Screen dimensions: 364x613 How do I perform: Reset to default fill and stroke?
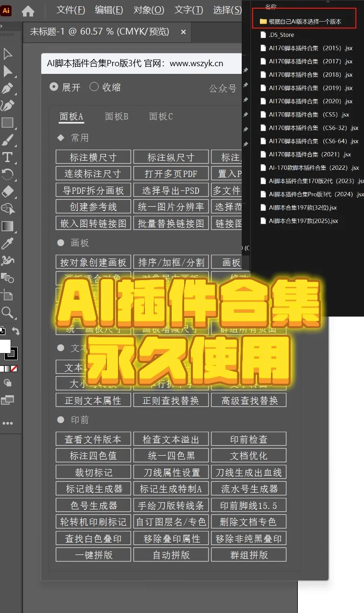[2, 331]
